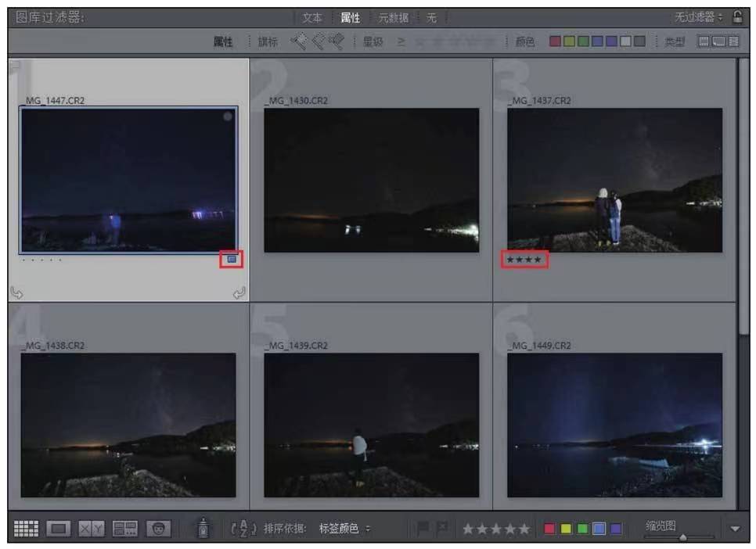The height and width of the screenshot is (549, 756).
Task: Apply the yellow label in the bottom toolbar
Action: tap(566, 529)
